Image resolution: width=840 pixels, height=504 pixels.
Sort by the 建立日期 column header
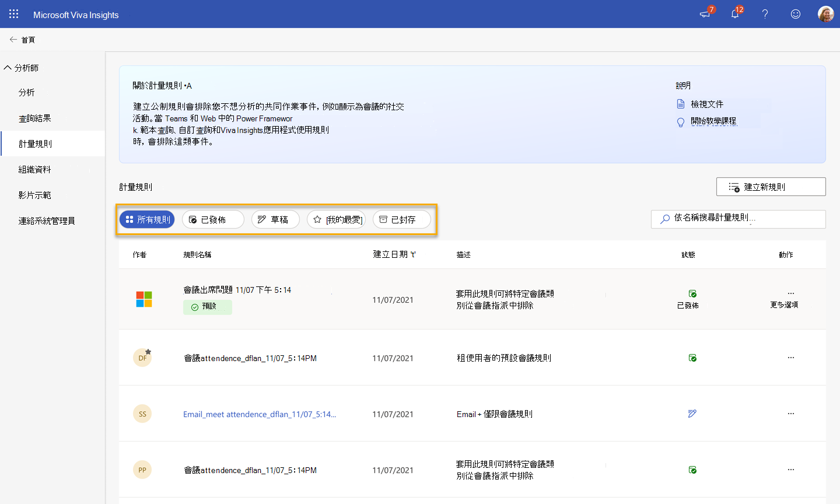(x=394, y=254)
